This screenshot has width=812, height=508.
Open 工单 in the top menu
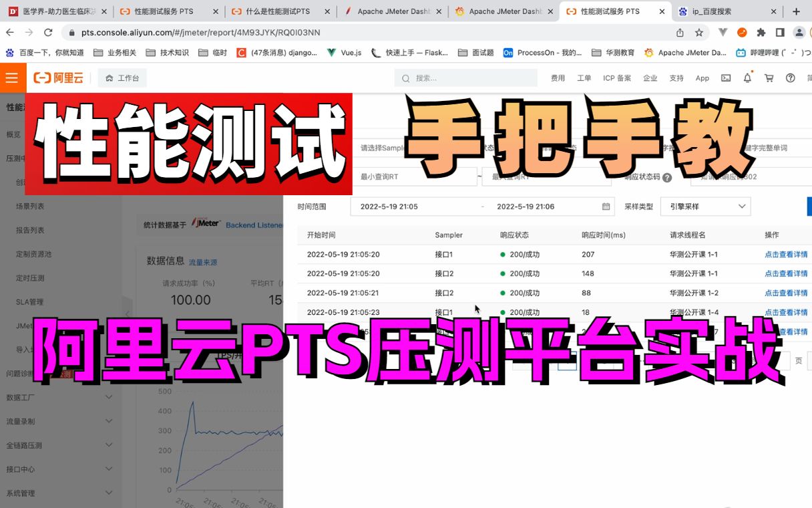point(584,78)
